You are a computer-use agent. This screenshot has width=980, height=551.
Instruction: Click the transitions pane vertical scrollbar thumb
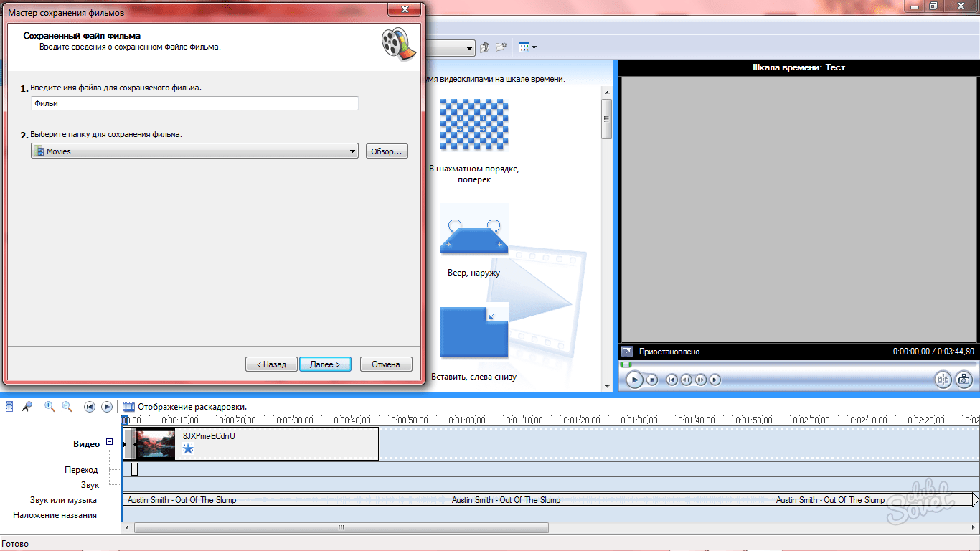607,118
